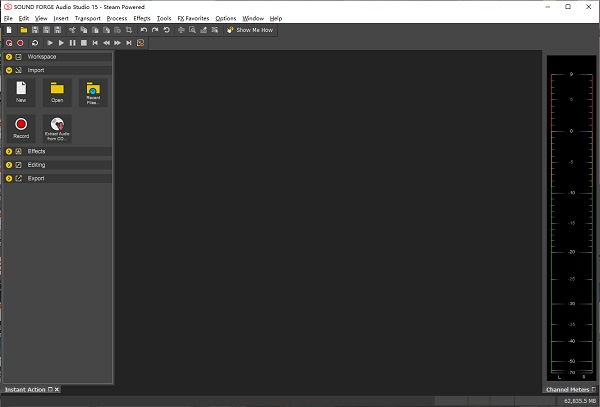The width and height of the screenshot is (600, 407).
Task: Click the Play All transport button
Action: tap(50, 43)
